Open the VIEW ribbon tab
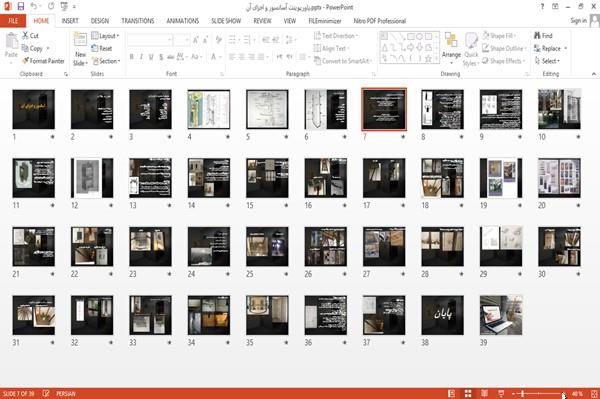The image size is (600, 399). 290,21
